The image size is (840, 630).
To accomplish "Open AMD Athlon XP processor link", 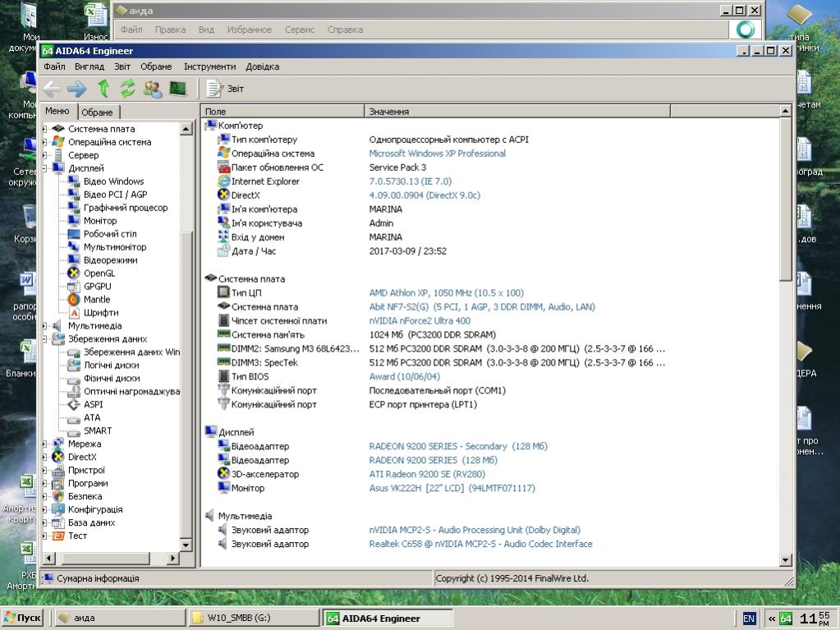I will pos(446,292).
